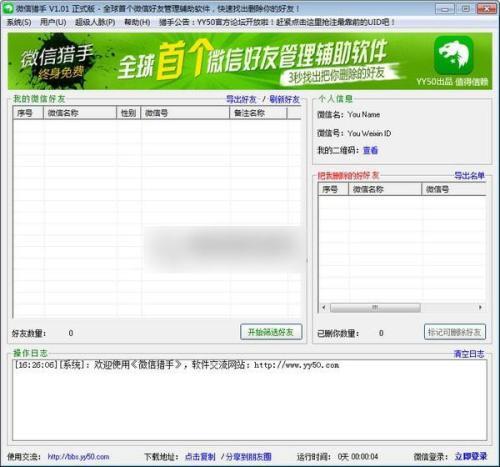Click the 立即登录 login link
Image resolution: width=500 pixels, height=467 pixels.
tap(471, 456)
